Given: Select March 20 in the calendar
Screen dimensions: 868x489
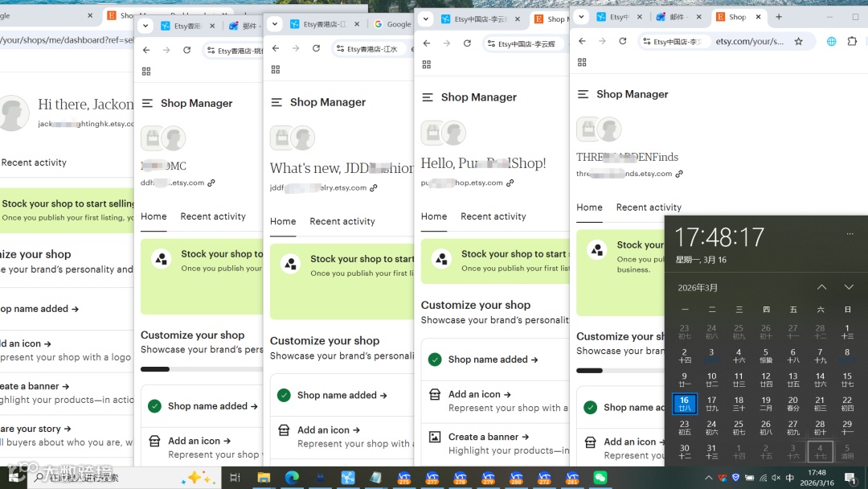Looking at the screenshot, I should 792,404.
